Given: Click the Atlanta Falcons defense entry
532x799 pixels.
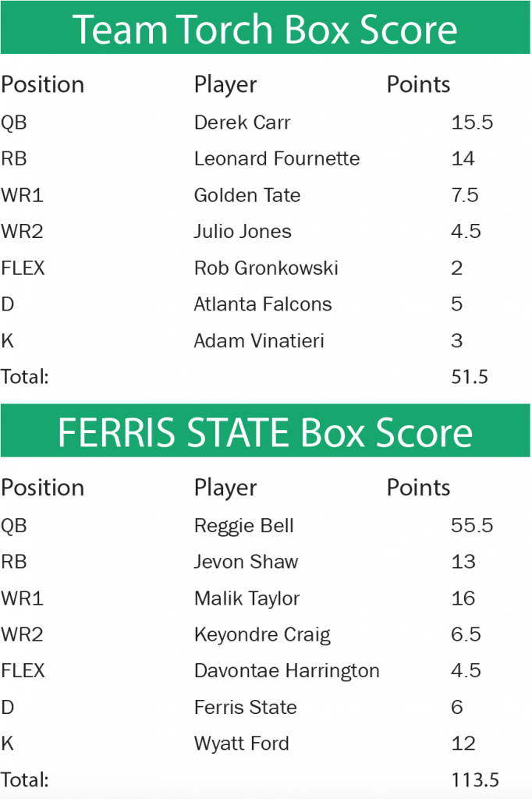Looking at the screenshot, I should 263,304.
